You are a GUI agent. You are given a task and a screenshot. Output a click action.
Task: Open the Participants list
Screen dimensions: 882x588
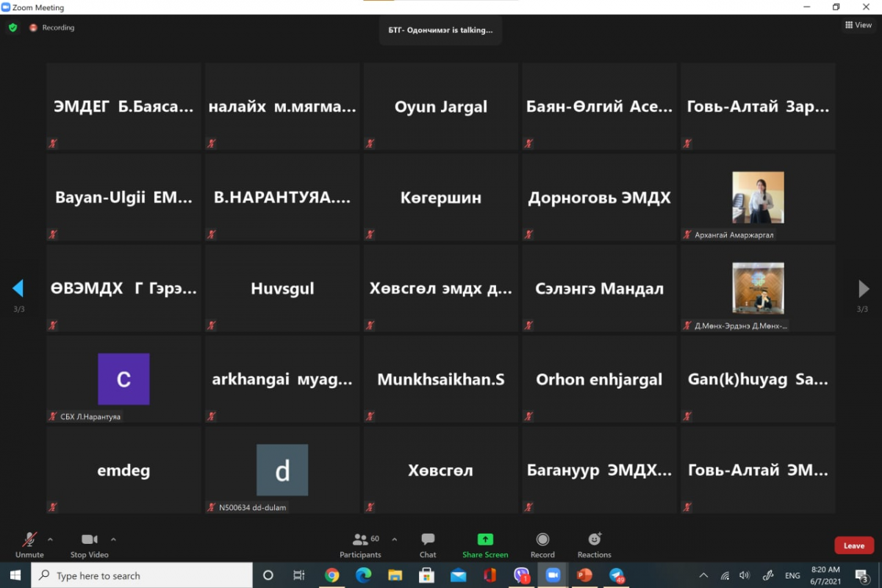click(360, 545)
